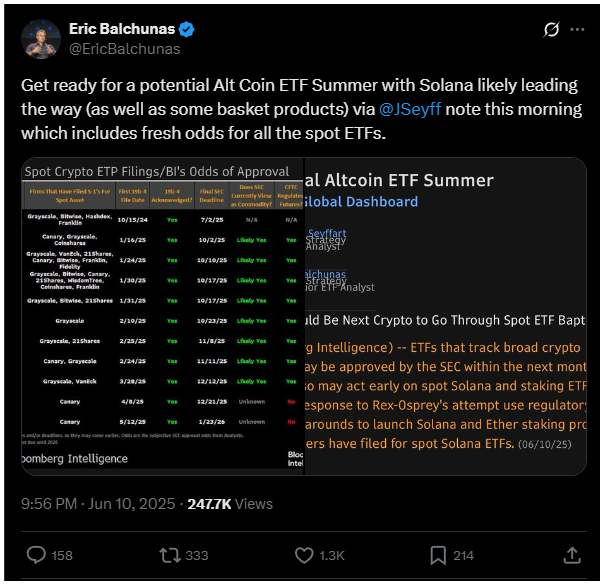Open the share upload icon
The image size is (604, 585).
(x=572, y=555)
